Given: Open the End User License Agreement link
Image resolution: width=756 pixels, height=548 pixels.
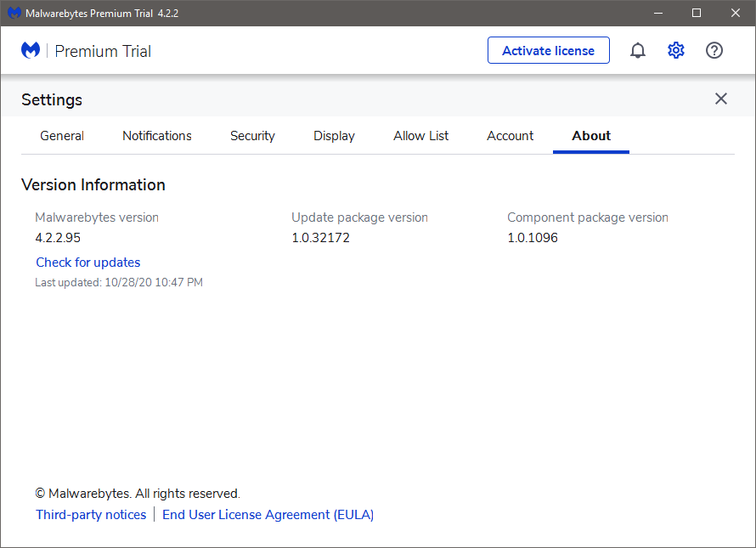Looking at the screenshot, I should point(268,515).
